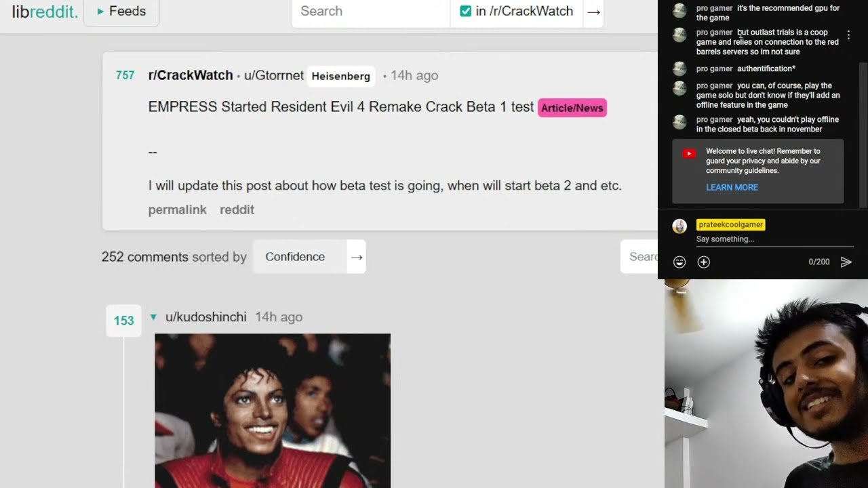The height and width of the screenshot is (488, 868).
Task: Focus the top Search input field
Action: 371,12
